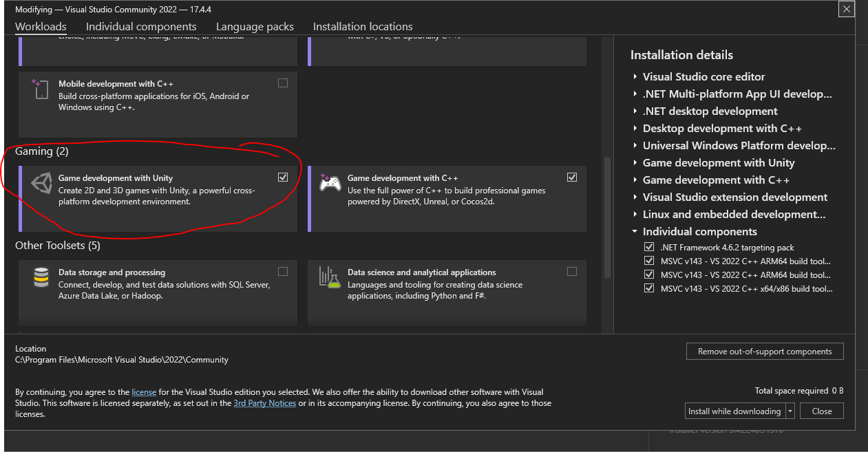The image size is (868, 452).
Task: Enable Mobile development with C++ checkbox
Action: tap(283, 83)
